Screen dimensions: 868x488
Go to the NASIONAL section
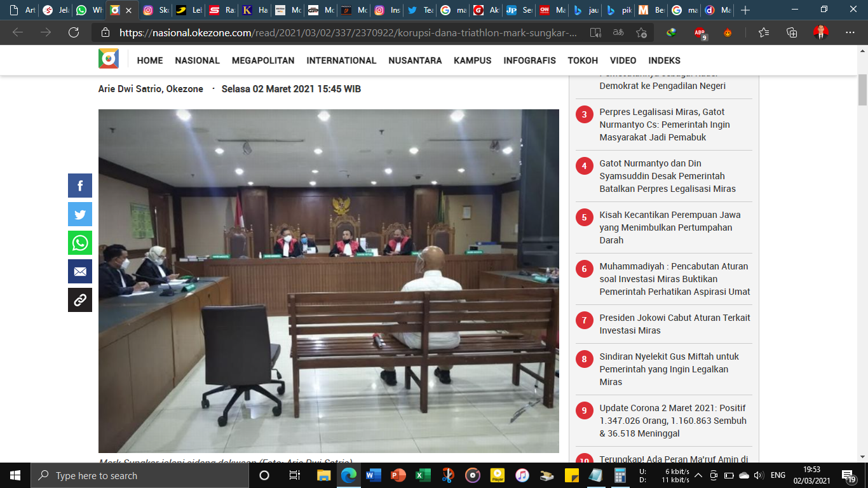pyautogui.click(x=198, y=60)
